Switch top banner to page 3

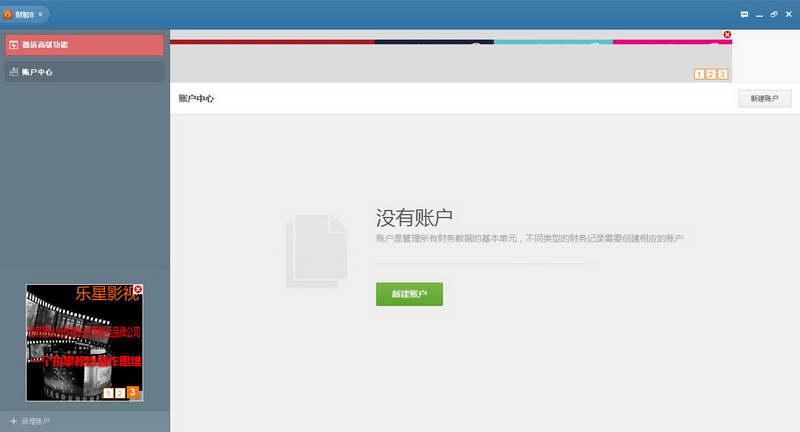[722, 74]
